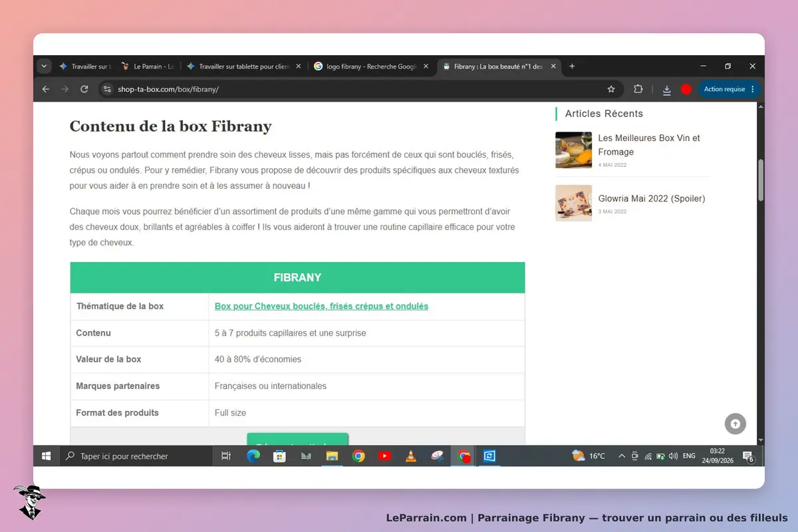
Task: Click the red profile avatar circle
Action: 686,89
